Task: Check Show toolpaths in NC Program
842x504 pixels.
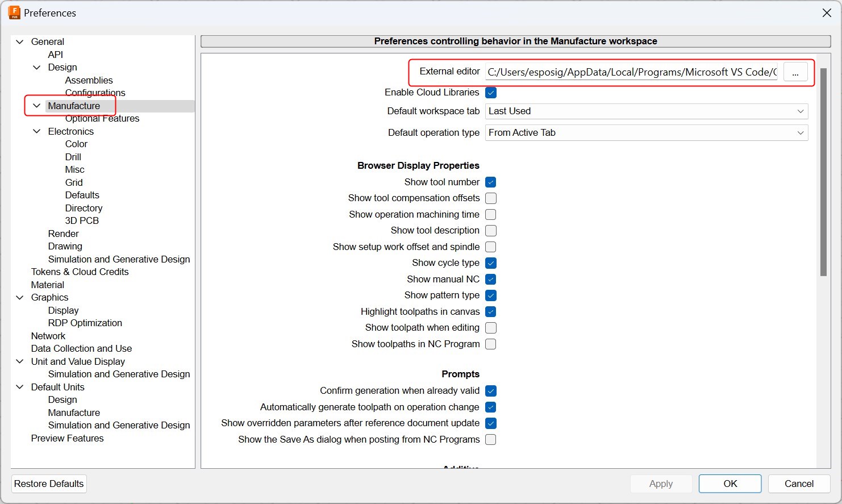Action: [491, 344]
